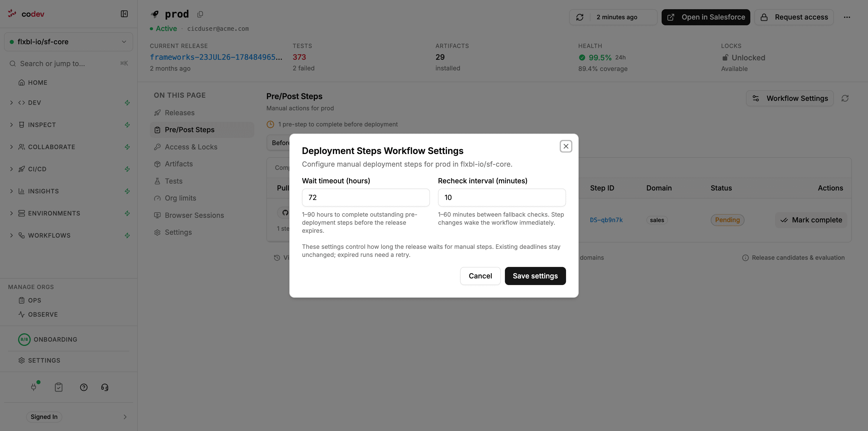
Task: Save settings in the dialog
Action: (x=535, y=276)
